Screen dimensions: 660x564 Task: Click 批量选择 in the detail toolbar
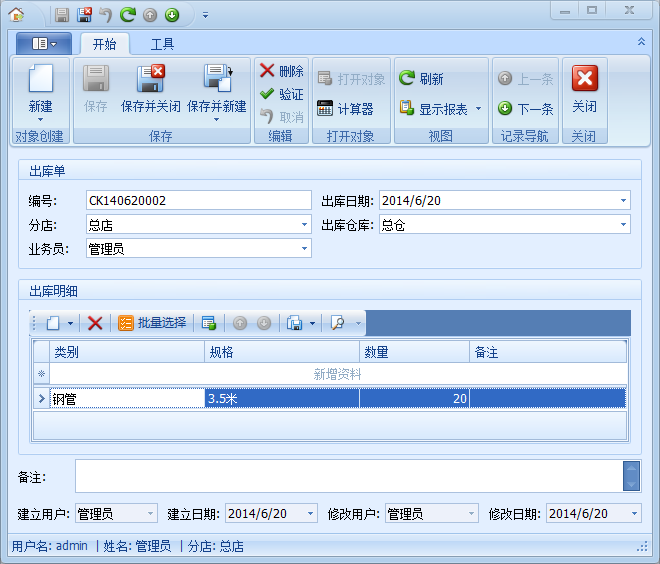152,323
